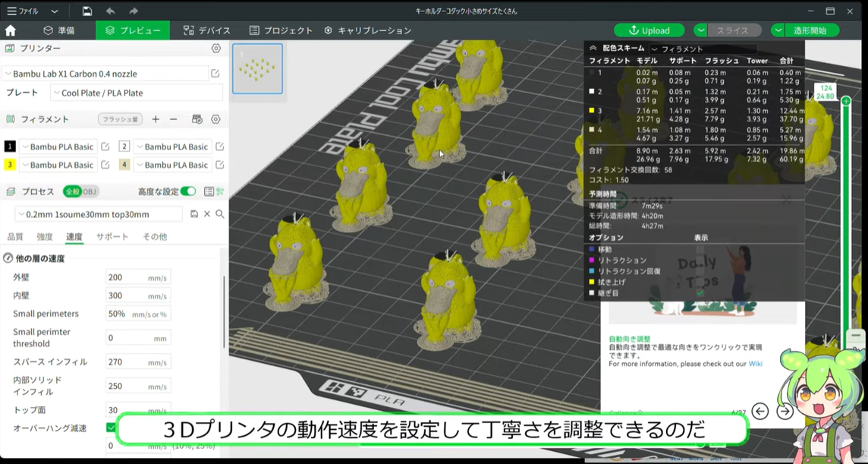Click the Upload button
Image resolution: width=868 pixels, height=464 pixels.
[x=649, y=30]
